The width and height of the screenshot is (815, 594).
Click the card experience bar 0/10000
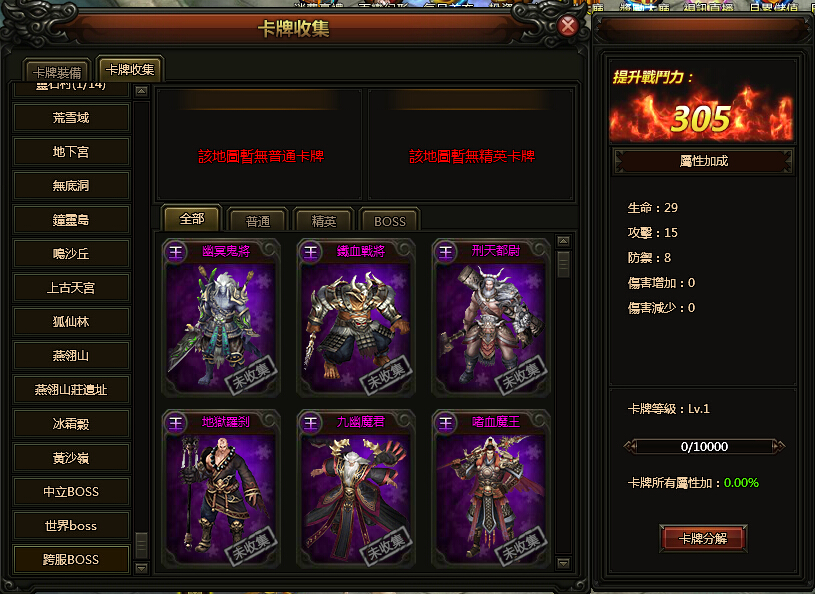[x=704, y=446]
